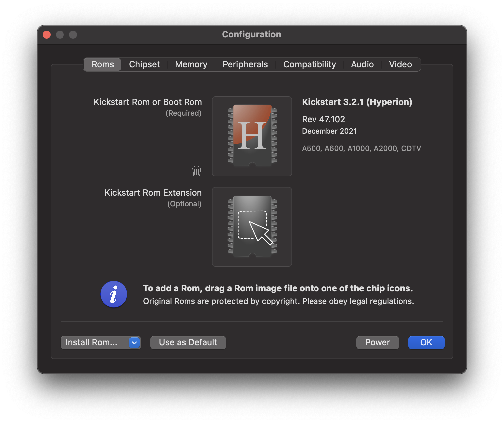This screenshot has width=504, height=423.
Task: Click the December 2021 date text
Action: pos(329,131)
